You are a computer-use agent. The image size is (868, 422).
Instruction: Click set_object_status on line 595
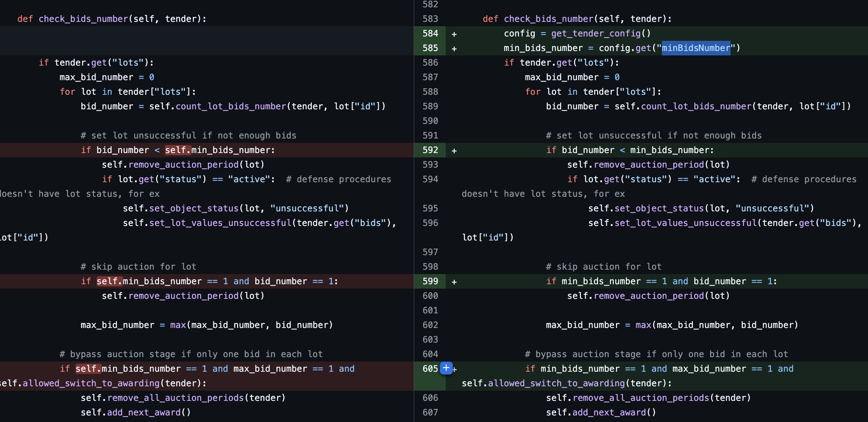659,208
